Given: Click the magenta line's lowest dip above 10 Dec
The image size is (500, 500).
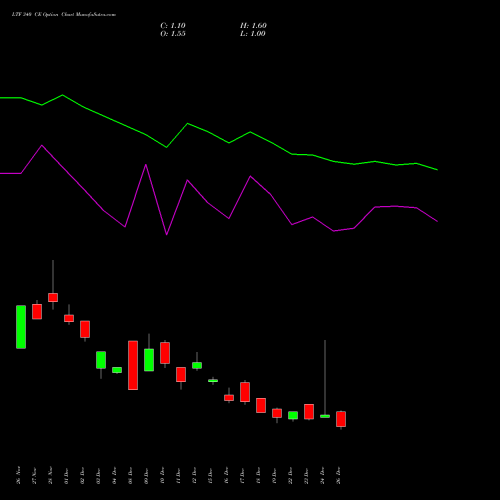Looking at the screenshot, I should 167,235.
